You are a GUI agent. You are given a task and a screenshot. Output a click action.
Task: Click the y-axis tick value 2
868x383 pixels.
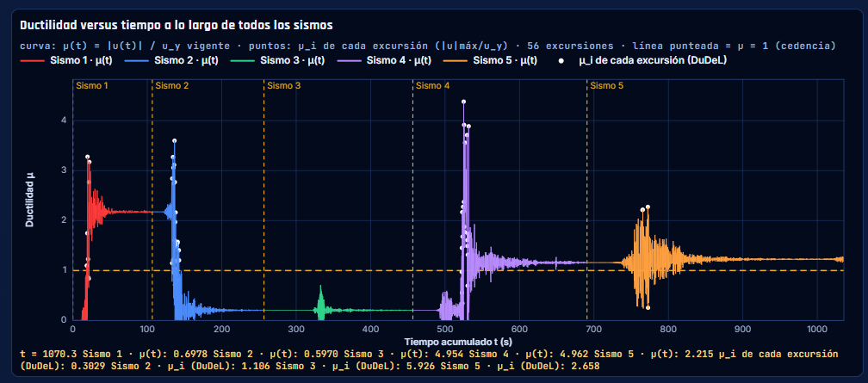(65, 220)
